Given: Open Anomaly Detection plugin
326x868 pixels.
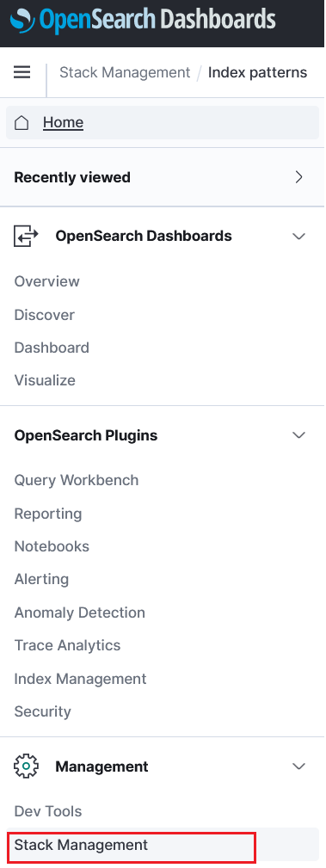Looking at the screenshot, I should tap(80, 613).
